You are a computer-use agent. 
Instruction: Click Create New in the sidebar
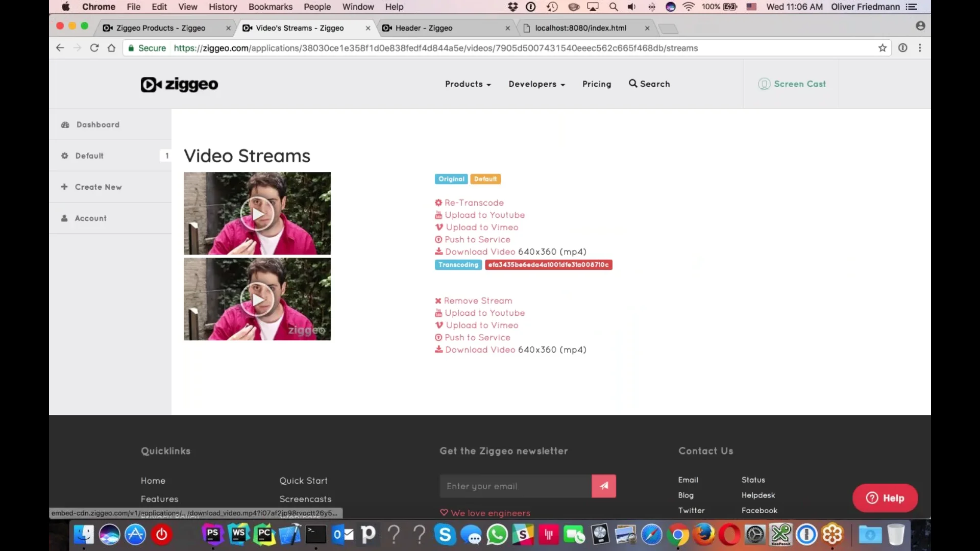[98, 187]
